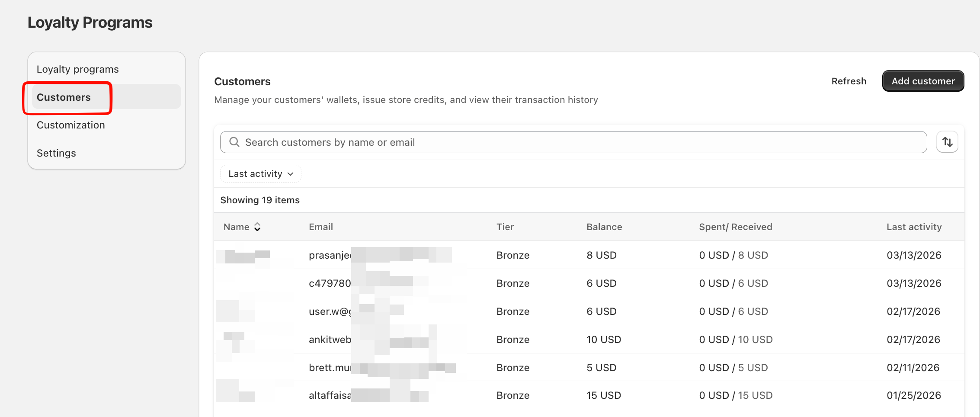This screenshot has height=417, width=980.
Task: Click the search magnifier icon
Action: (234, 142)
